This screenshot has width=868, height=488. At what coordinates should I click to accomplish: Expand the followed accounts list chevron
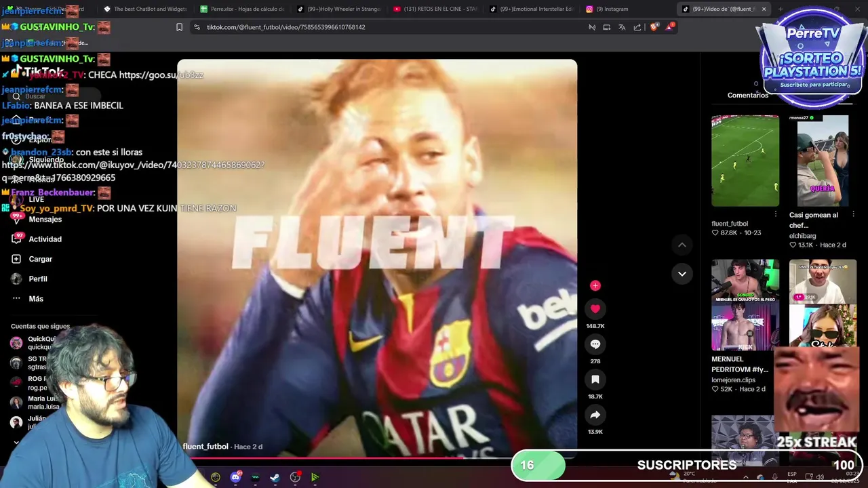point(16,443)
